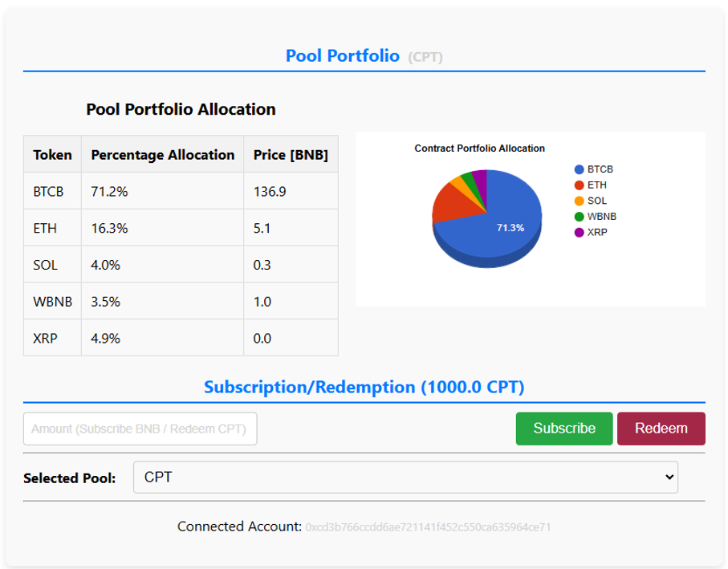Image resolution: width=728 pixels, height=569 pixels.
Task: Click the dropdown chevron arrow for CPT
Action: coord(669,477)
